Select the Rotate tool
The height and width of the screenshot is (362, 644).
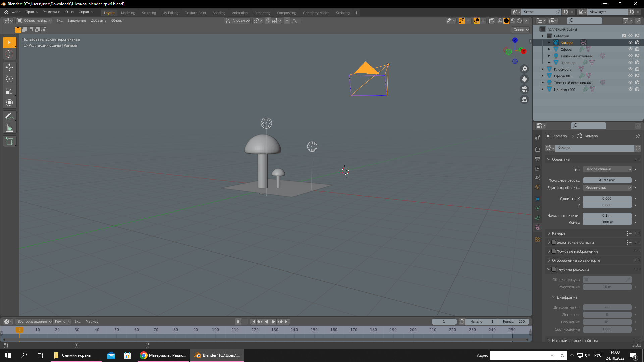[x=9, y=79]
